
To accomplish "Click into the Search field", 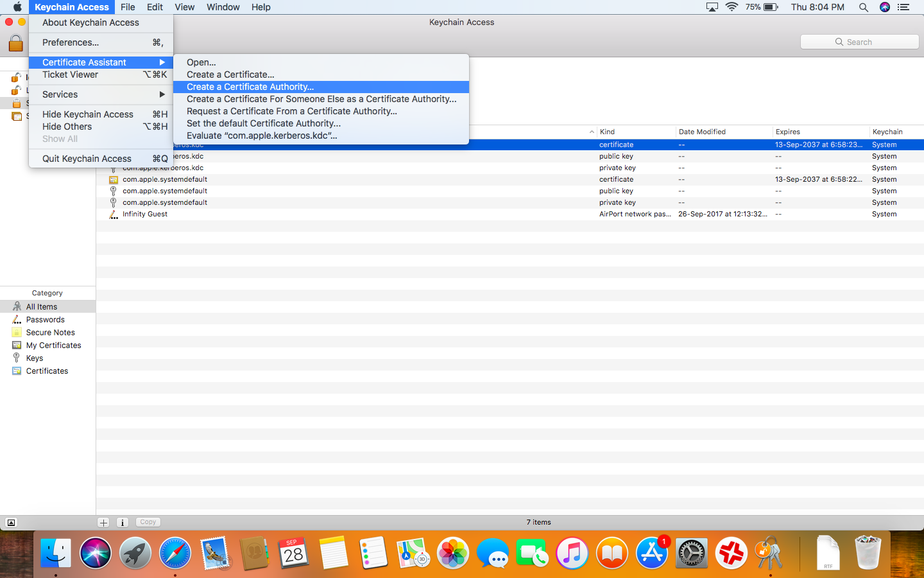I will [x=859, y=42].
